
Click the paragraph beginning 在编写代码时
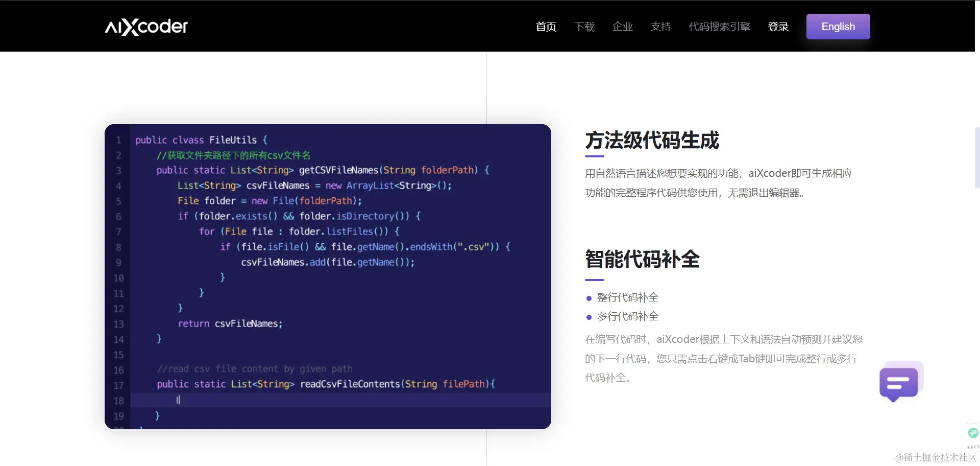coord(724,358)
